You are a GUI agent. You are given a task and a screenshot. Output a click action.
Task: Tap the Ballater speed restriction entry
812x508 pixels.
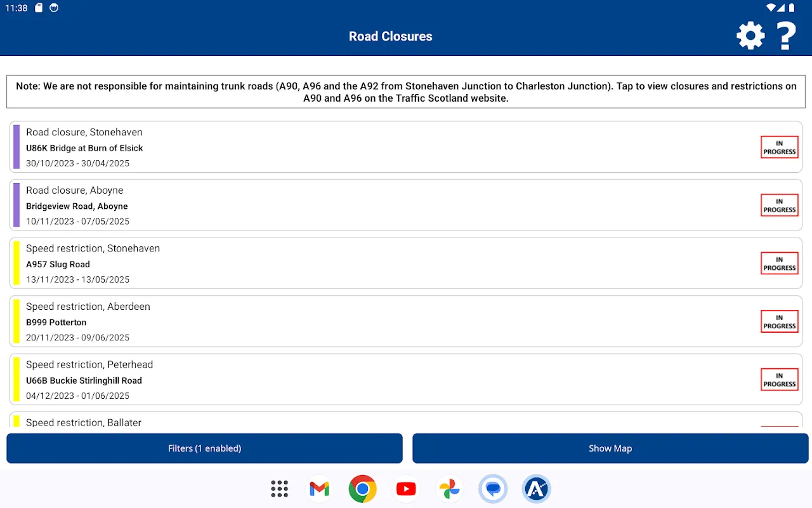(381, 422)
